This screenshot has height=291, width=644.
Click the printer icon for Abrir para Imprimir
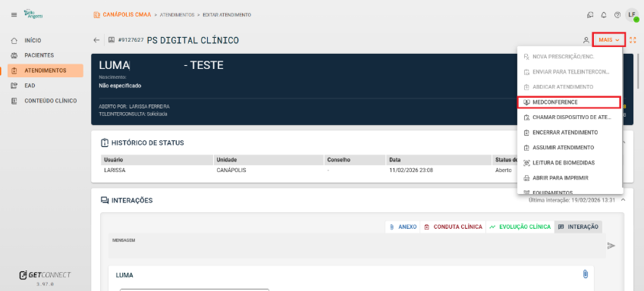click(x=526, y=178)
